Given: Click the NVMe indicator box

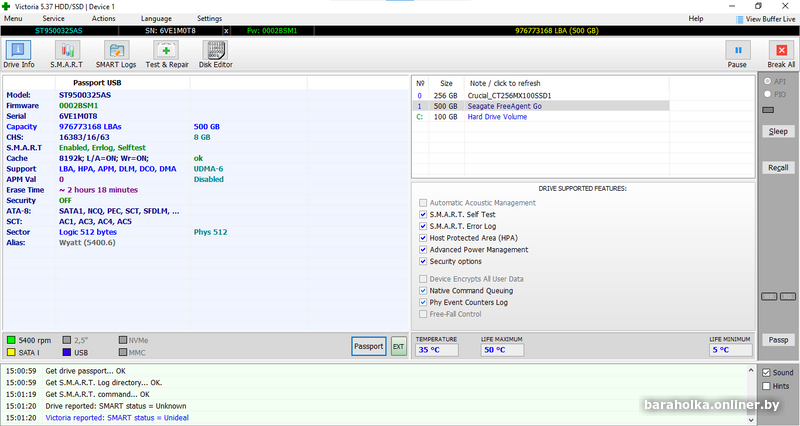Looking at the screenshot, I should tap(123, 340).
